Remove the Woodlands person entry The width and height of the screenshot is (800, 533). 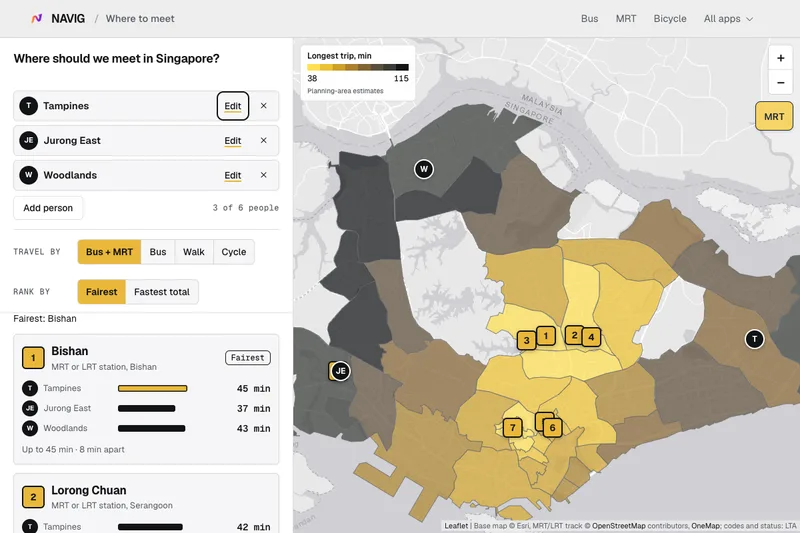[x=263, y=175]
